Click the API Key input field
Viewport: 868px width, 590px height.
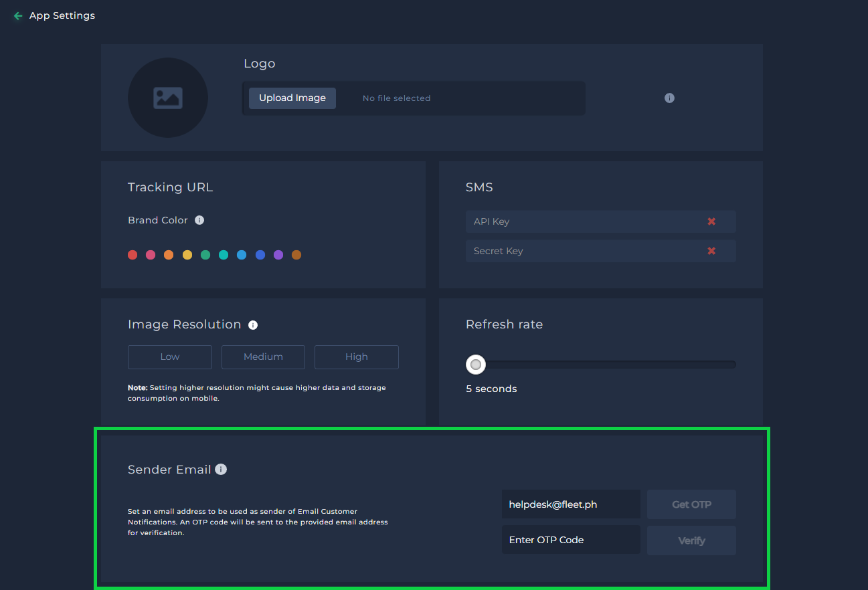[x=582, y=221]
